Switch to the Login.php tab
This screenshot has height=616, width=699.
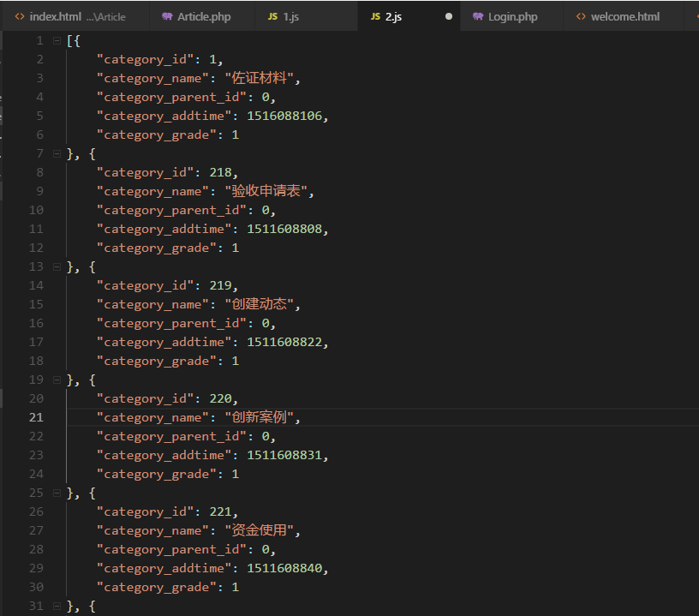[512, 17]
